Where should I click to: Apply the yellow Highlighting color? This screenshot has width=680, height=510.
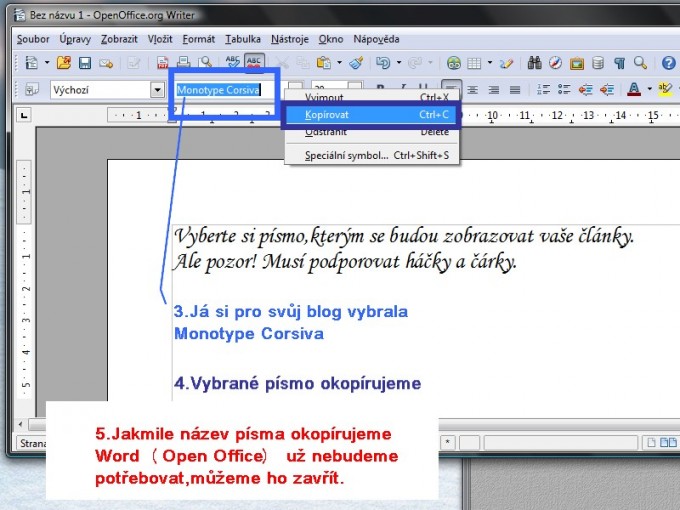point(665,90)
